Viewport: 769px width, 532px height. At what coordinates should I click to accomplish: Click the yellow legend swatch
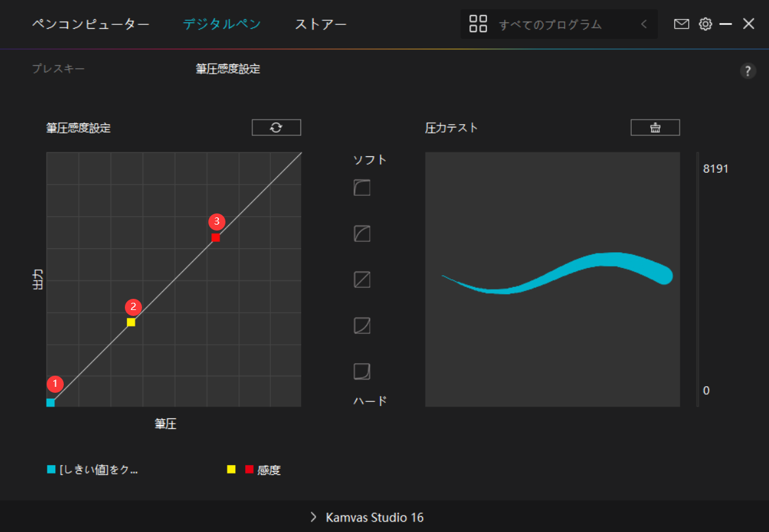[x=231, y=470]
